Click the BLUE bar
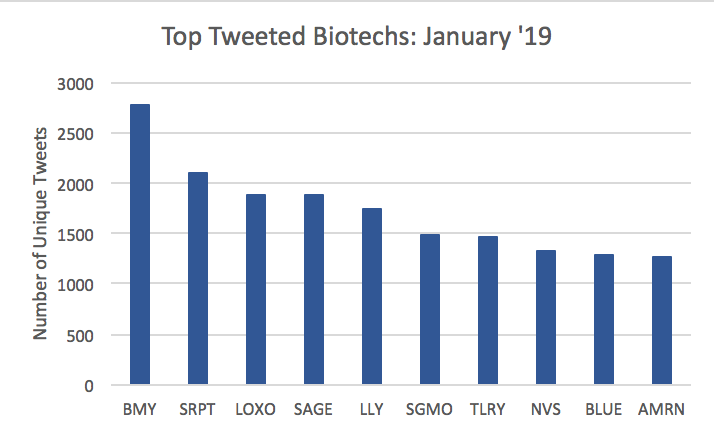 click(x=604, y=320)
